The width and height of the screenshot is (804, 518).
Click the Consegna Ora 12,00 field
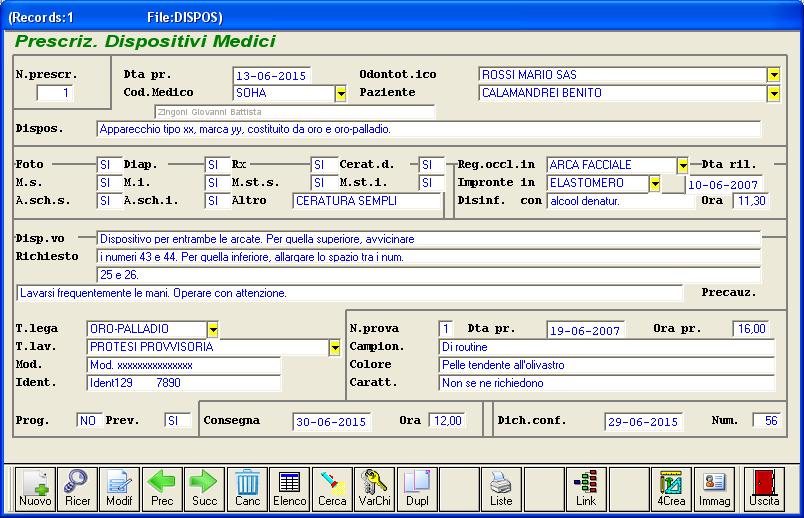pyautogui.click(x=447, y=421)
